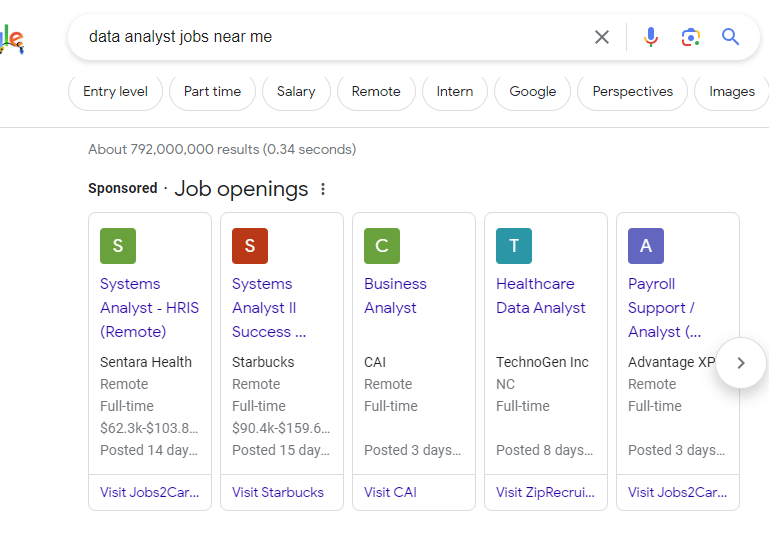Select the Google filter chip
The width and height of the screenshot is (769, 551).
point(533,92)
